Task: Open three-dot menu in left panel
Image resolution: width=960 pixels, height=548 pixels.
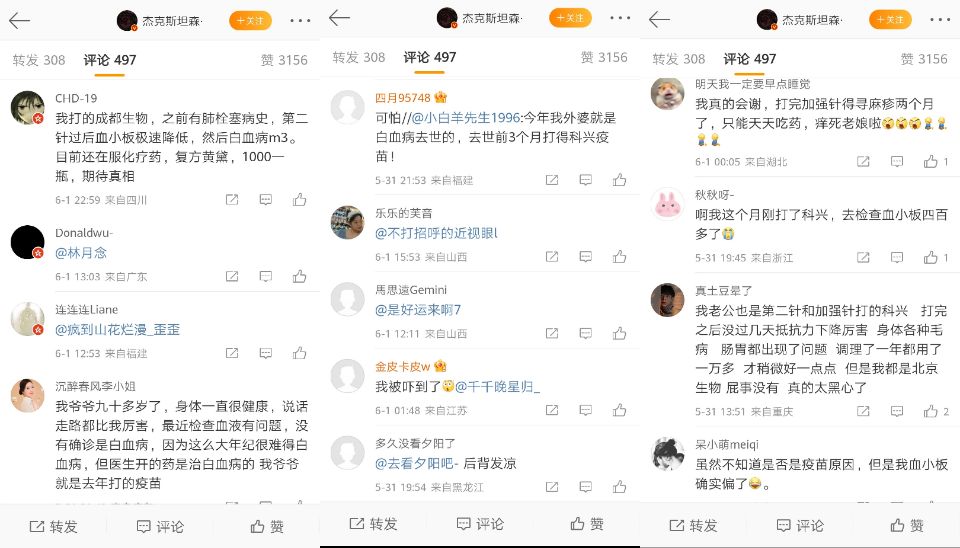Action: coord(300,21)
